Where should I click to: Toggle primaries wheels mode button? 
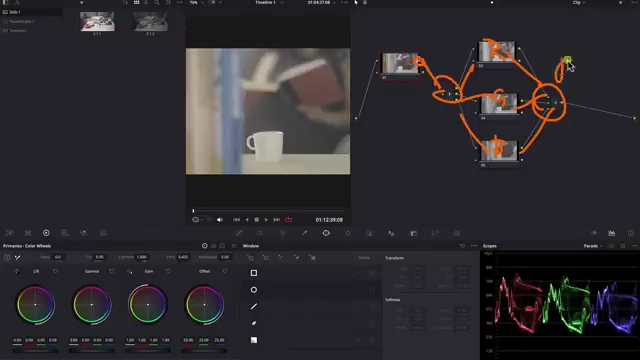(x=204, y=246)
